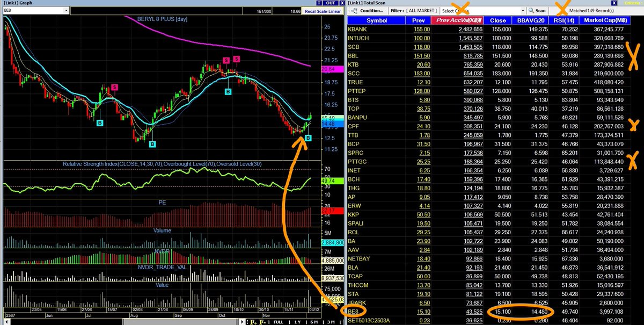The image size is (644, 325).
Task: Click the chart scroll-right arrow at the bottom
Action: click(x=242, y=322)
